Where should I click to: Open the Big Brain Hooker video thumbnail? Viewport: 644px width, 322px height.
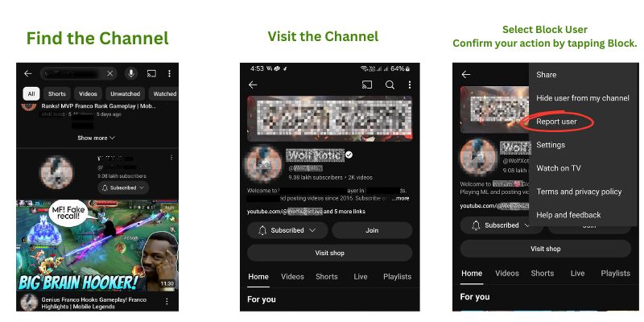click(97, 246)
